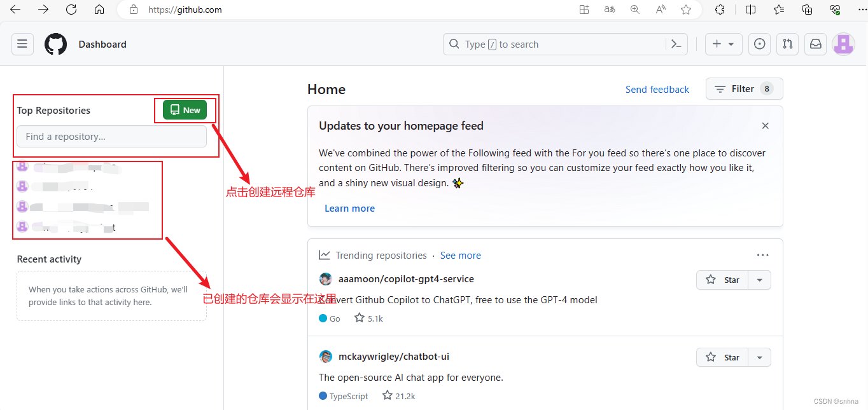This screenshot has height=410, width=868.
Task: Click the Recent activity heading
Action: tap(49, 259)
